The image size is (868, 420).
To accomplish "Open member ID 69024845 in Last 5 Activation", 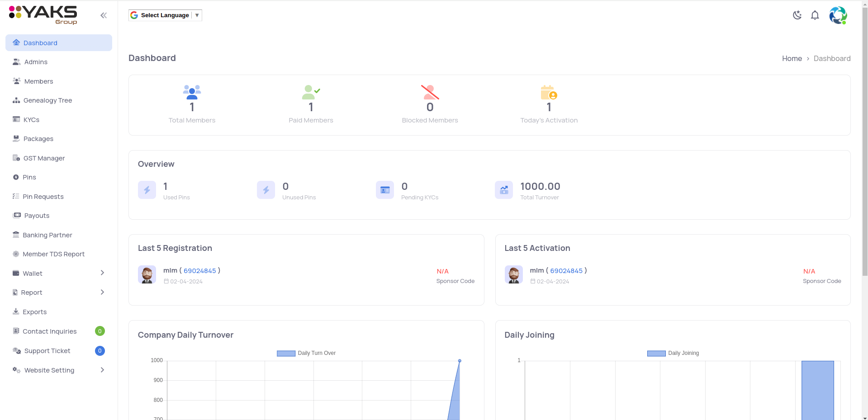I will [566, 271].
